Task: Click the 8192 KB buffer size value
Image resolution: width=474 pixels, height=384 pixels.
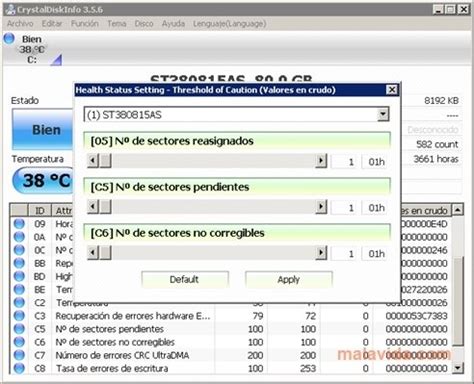Action: click(441, 101)
